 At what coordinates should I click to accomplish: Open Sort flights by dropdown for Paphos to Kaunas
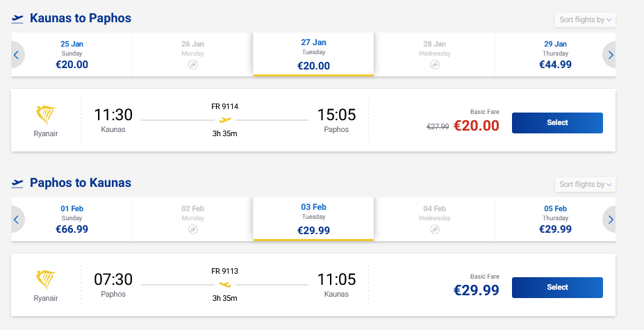tap(585, 184)
